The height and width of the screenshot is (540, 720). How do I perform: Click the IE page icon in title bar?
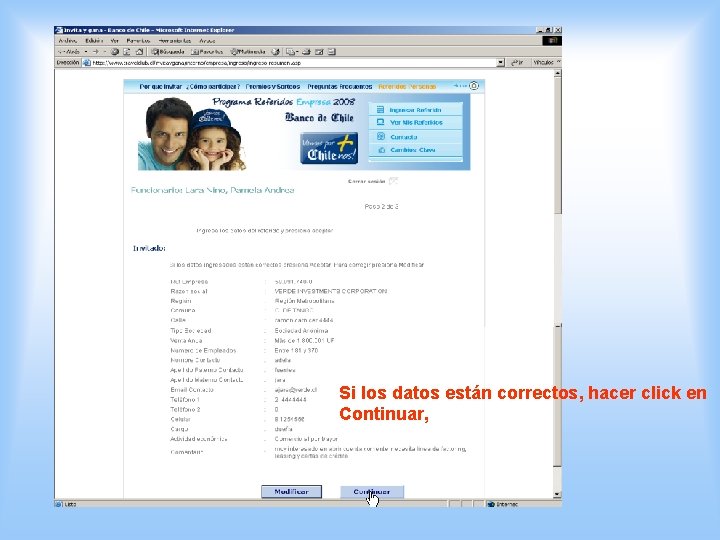pos(59,30)
